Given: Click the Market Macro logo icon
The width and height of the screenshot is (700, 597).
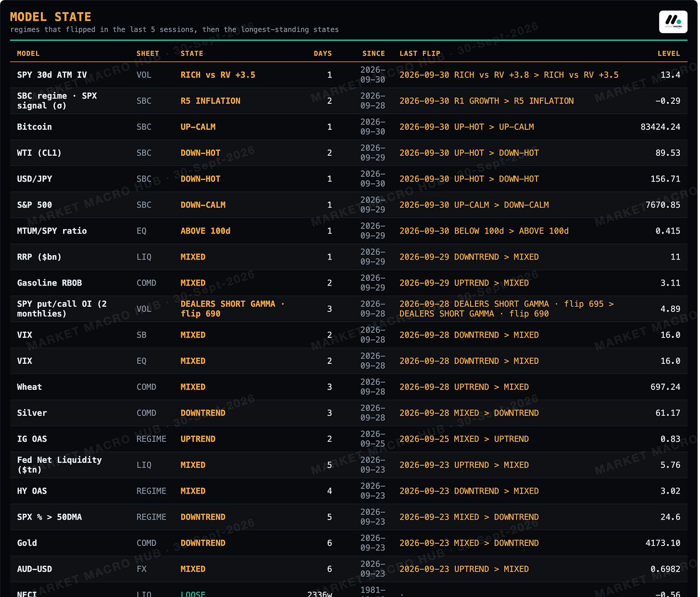Looking at the screenshot, I should coord(673,22).
